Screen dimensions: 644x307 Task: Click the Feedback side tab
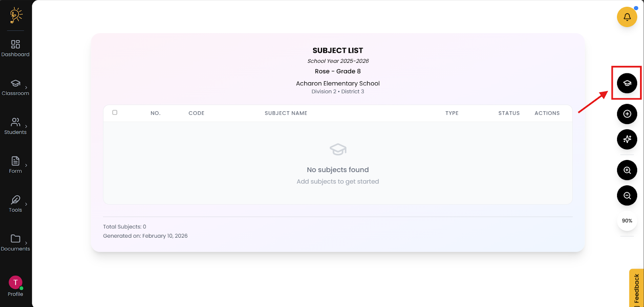636,288
